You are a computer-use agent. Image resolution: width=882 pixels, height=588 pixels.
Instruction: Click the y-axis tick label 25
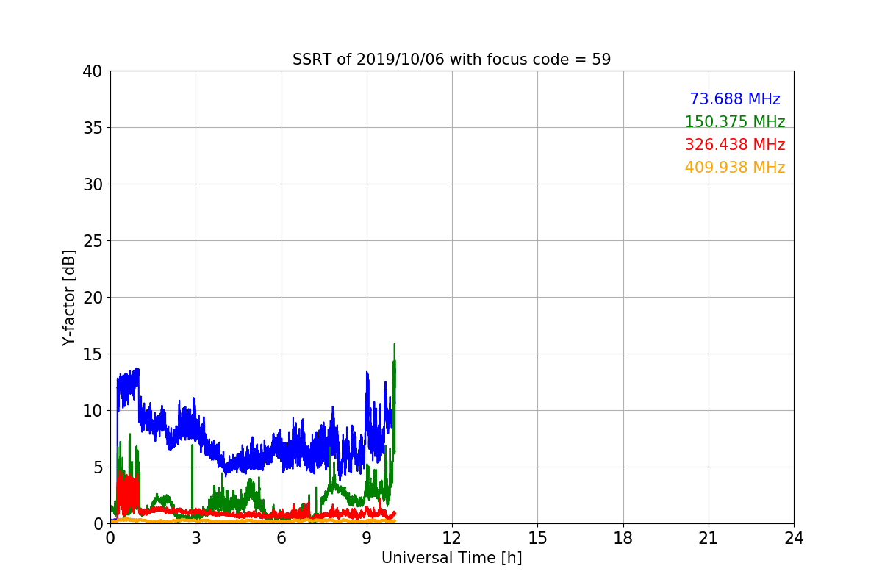92,241
